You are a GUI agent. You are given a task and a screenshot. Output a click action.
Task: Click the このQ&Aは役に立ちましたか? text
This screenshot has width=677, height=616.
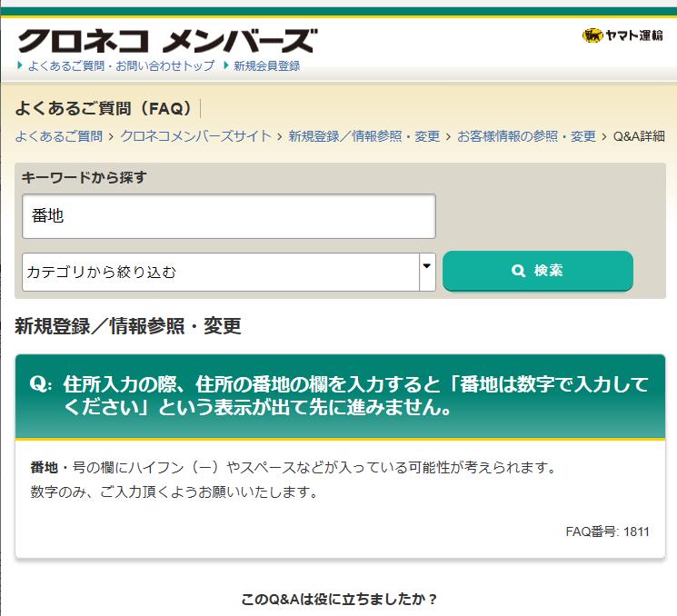[x=338, y=599]
